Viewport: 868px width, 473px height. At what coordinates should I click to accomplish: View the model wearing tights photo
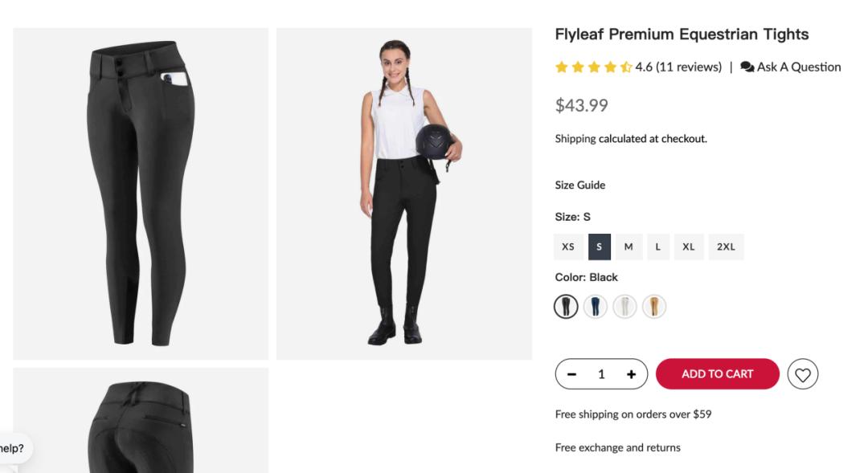pos(403,194)
